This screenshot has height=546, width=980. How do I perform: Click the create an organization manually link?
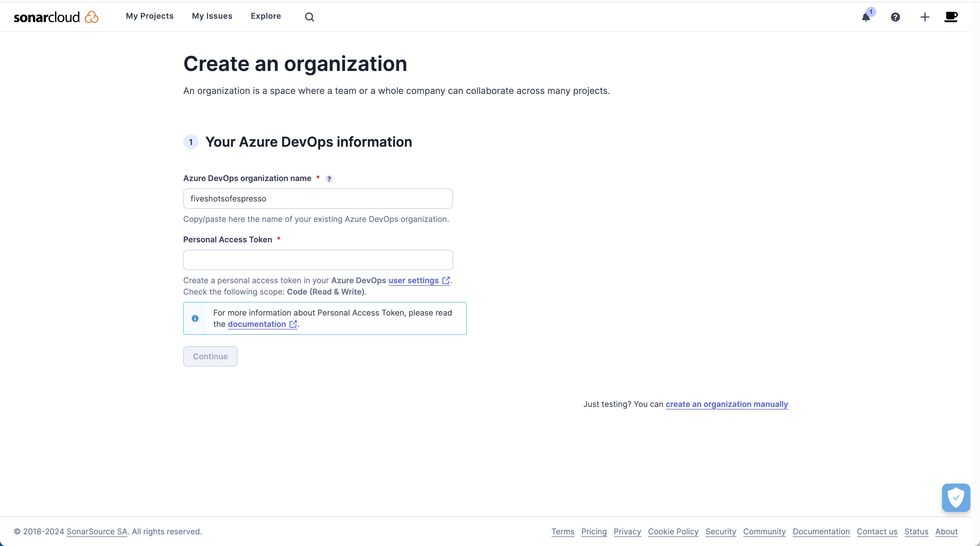[727, 404]
